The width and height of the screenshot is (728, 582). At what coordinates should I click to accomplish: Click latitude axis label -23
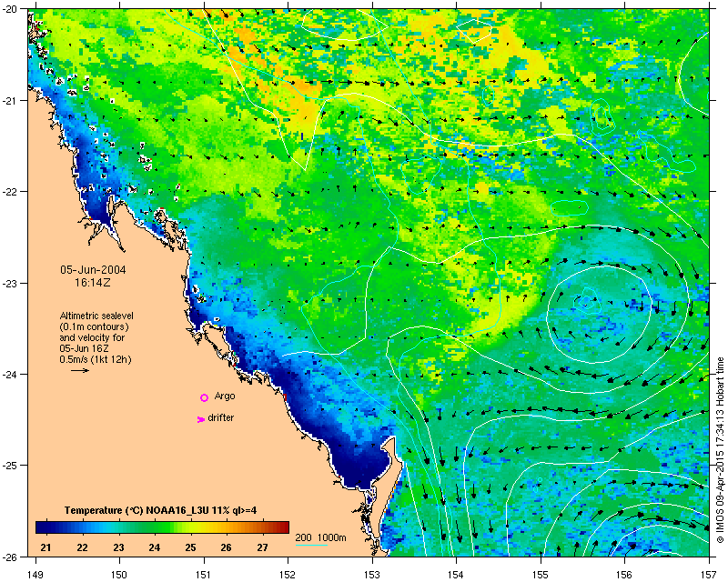[9, 283]
